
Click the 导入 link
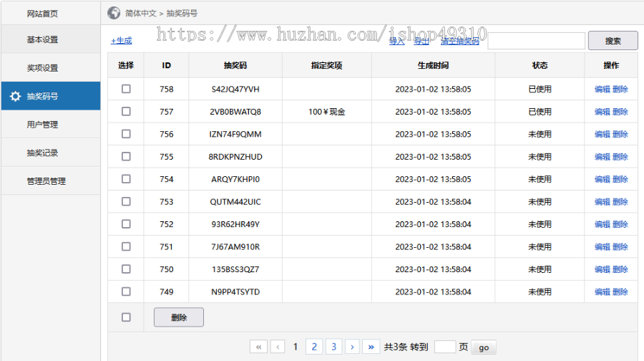tap(396, 41)
